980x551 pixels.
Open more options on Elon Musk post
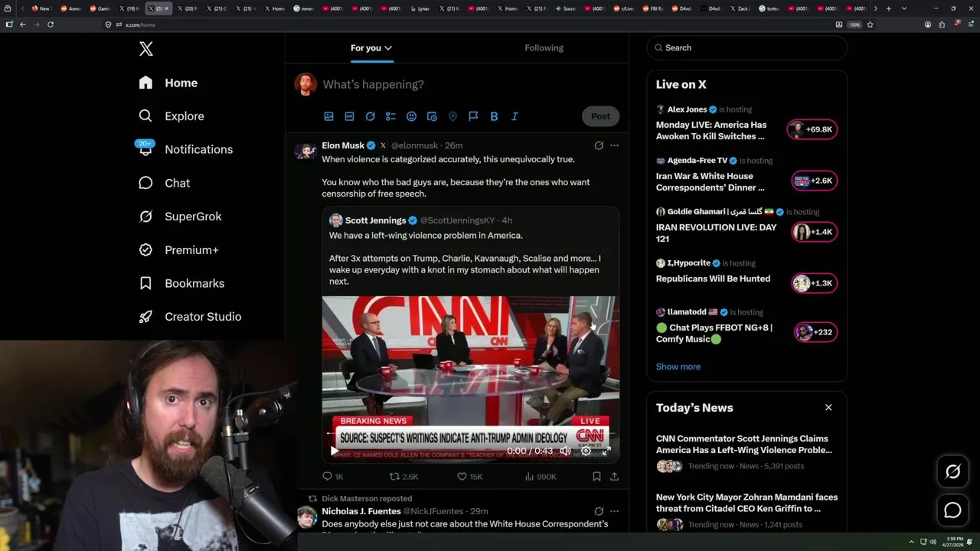point(614,145)
